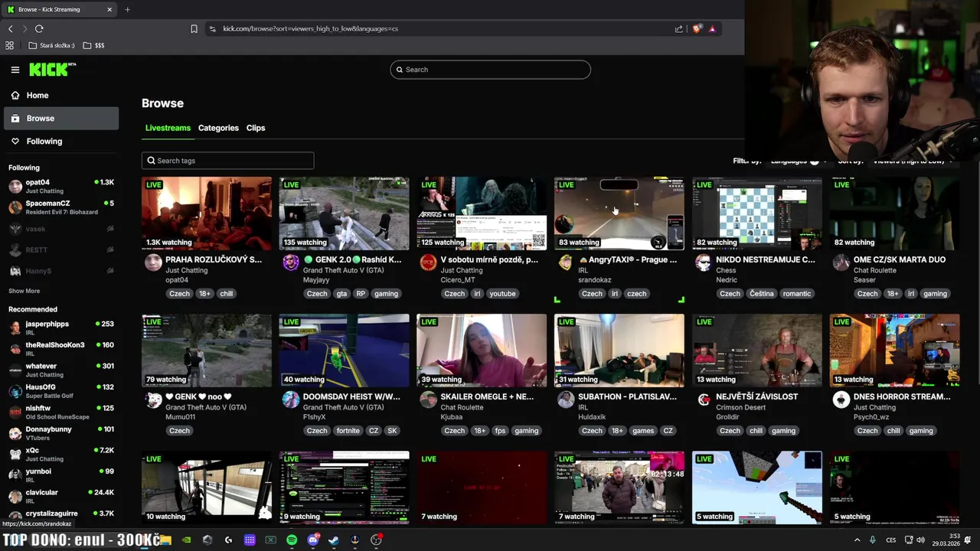Open recommended channel clavicular

pyautogui.click(x=61, y=497)
